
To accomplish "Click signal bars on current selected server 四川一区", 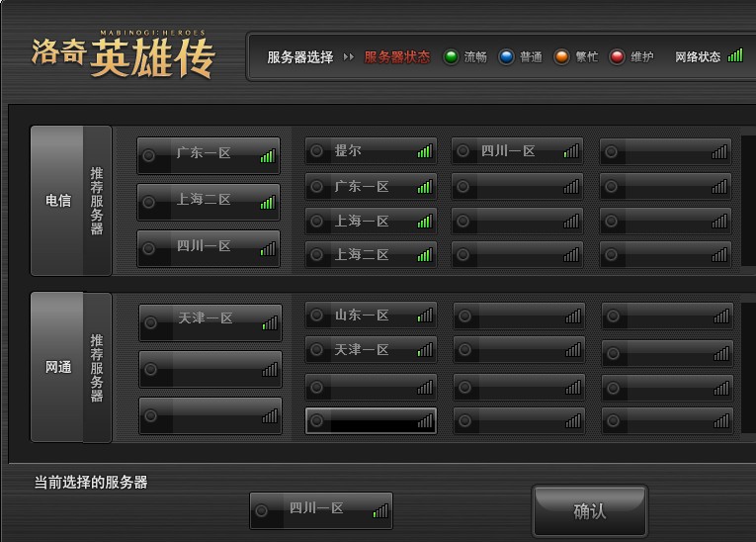I will (380, 511).
